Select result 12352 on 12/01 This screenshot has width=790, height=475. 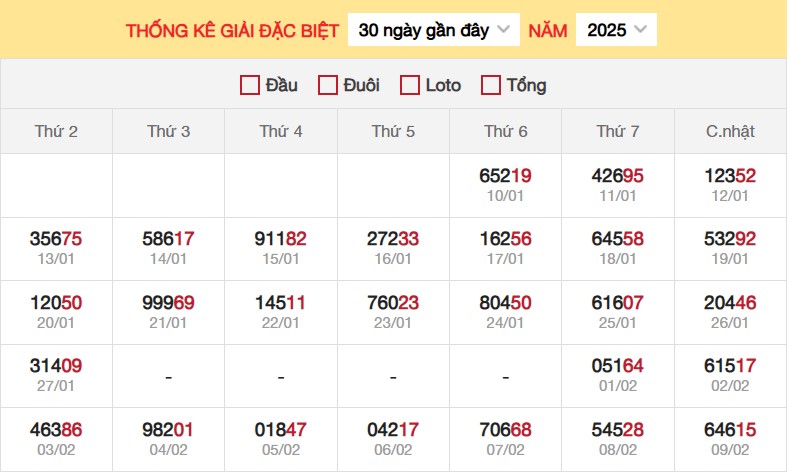tap(730, 176)
